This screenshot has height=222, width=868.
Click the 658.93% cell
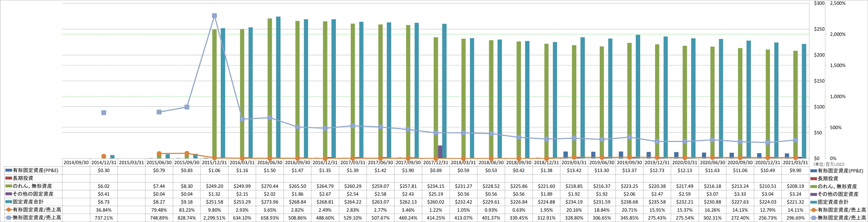pyautogui.click(x=270, y=218)
